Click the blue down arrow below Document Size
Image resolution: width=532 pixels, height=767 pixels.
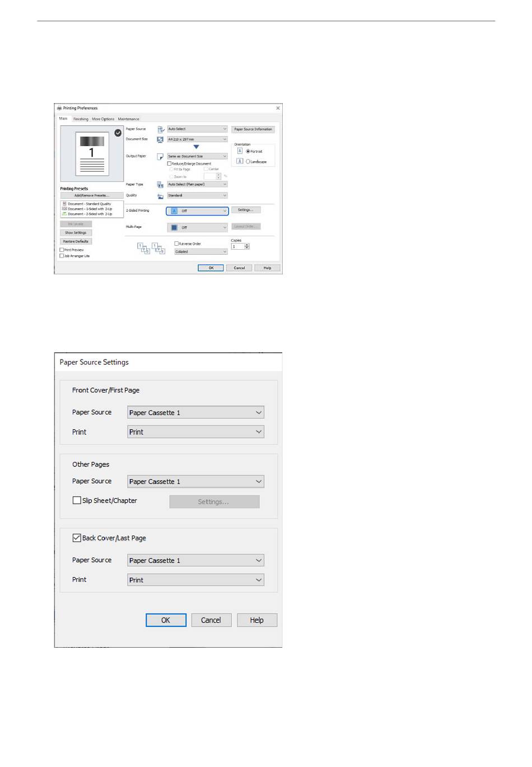pyautogui.click(x=196, y=147)
